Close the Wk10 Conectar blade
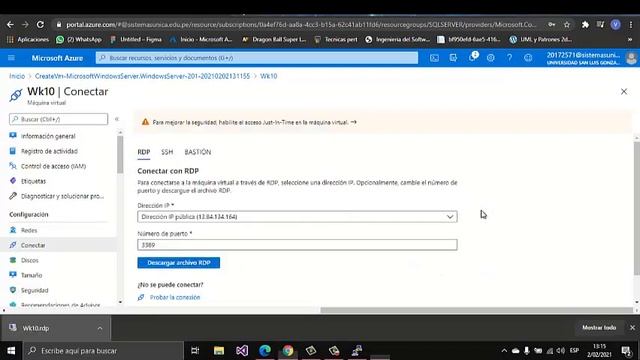640x360 pixels. [624, 91]
